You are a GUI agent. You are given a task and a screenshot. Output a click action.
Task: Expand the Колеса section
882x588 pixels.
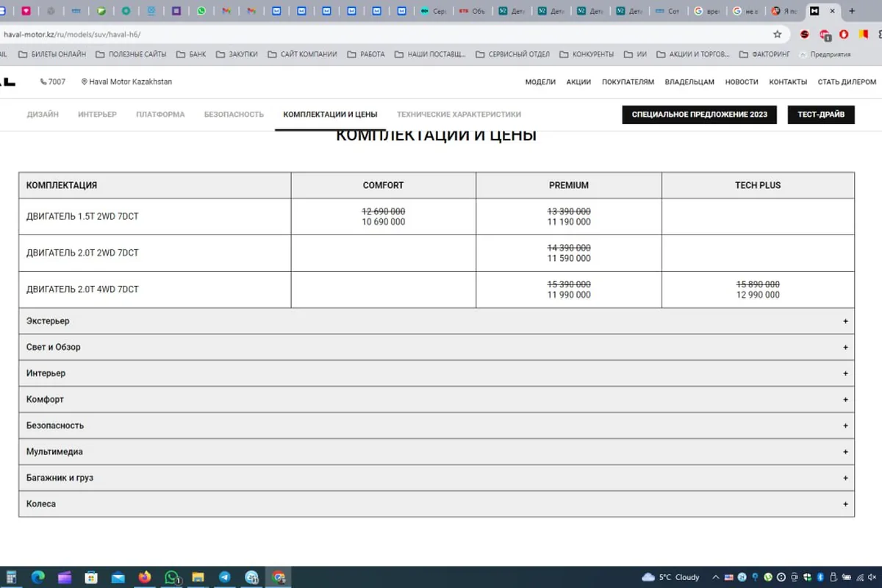click(437, 504)
